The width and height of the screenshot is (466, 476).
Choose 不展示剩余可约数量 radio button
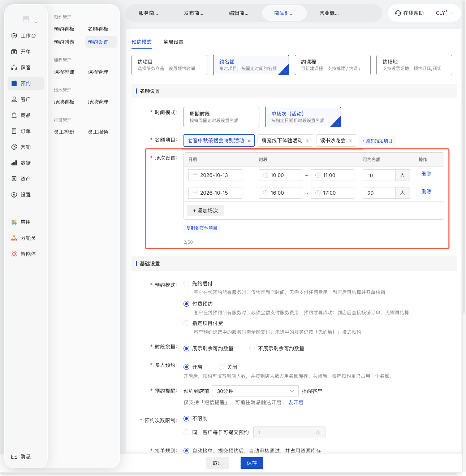tap(252, 349)
